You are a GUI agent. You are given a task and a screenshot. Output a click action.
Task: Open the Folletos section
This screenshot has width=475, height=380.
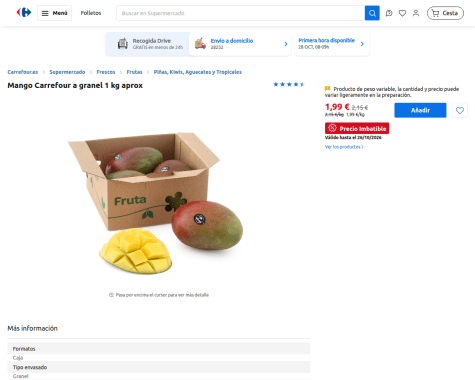pos(91,13)
